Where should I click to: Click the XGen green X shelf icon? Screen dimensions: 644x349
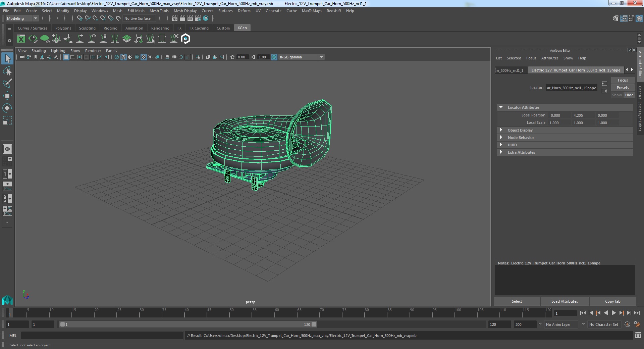pos(21,39)
